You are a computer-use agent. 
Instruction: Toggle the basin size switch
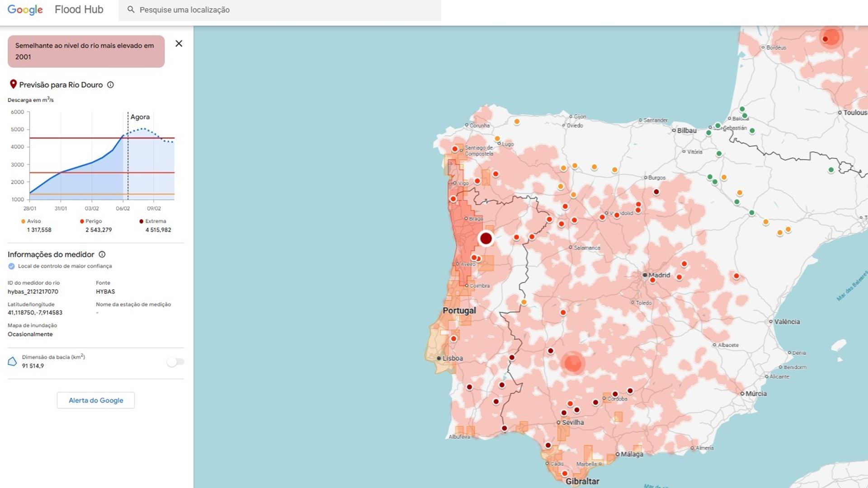coord(175,361)
